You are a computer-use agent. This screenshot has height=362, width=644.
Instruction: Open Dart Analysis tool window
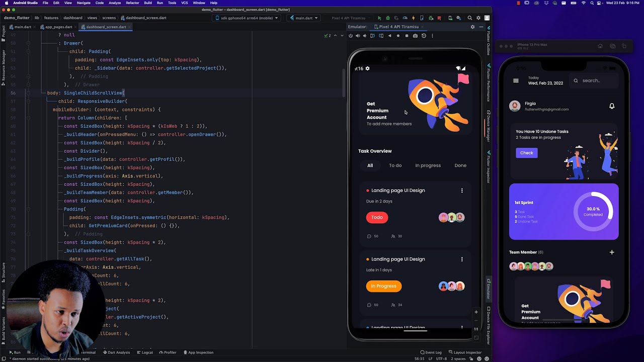click(x=117, y=352)
